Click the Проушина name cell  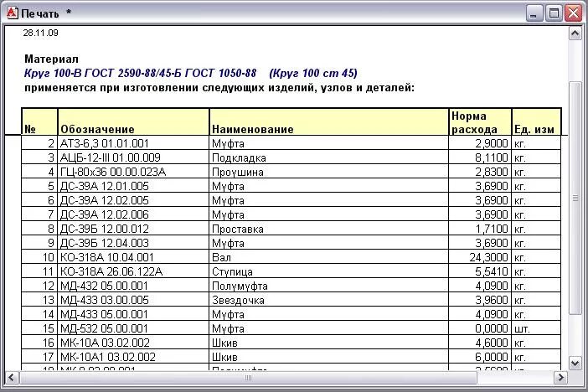point(329,172)
